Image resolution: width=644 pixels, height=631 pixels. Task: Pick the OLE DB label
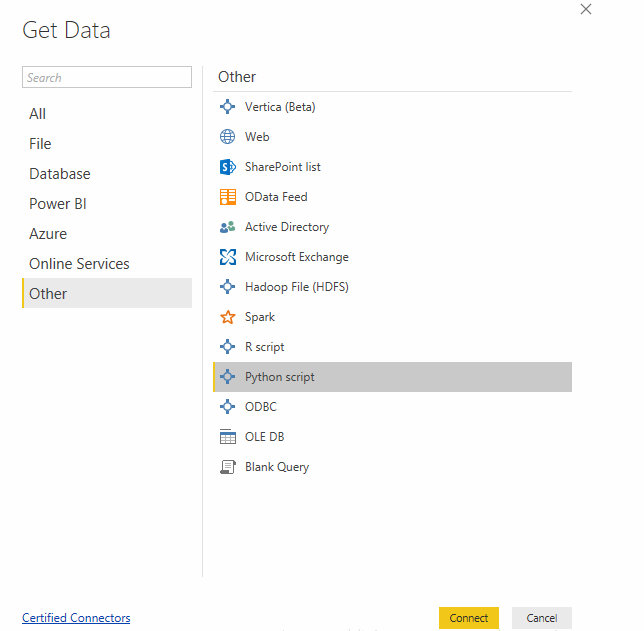(264, 437)
